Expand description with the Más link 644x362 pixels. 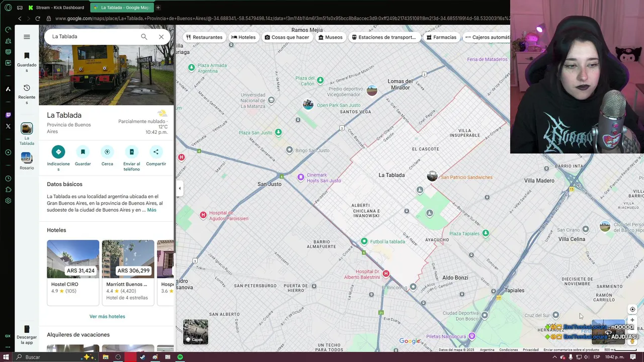pos(151,210)
